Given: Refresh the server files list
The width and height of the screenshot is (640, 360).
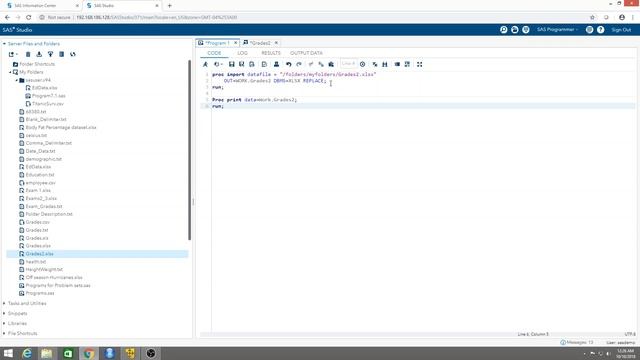Looking at the screenshot, I should coord(73,54).
